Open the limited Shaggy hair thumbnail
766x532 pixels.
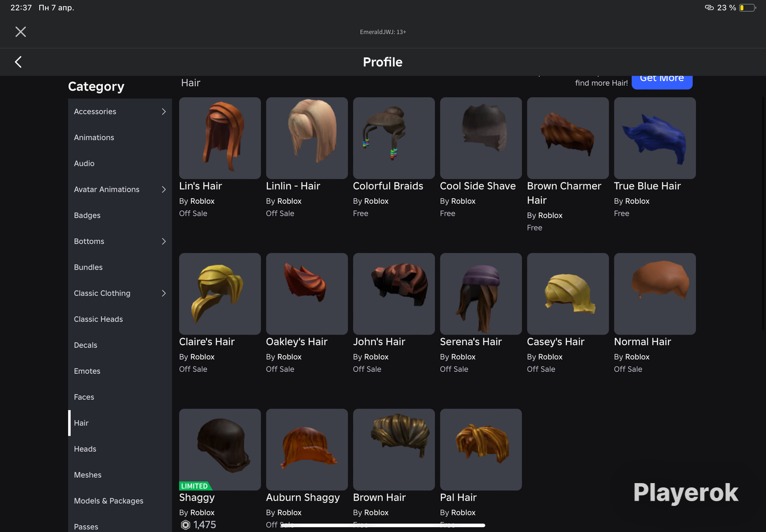pos(220,450)
